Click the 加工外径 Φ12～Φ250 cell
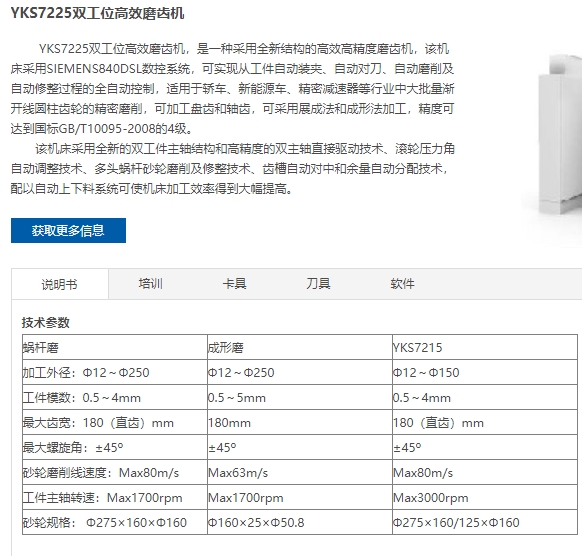Image resolution: width=582 pixels, height=556 pixels. (x=115, y=372)
